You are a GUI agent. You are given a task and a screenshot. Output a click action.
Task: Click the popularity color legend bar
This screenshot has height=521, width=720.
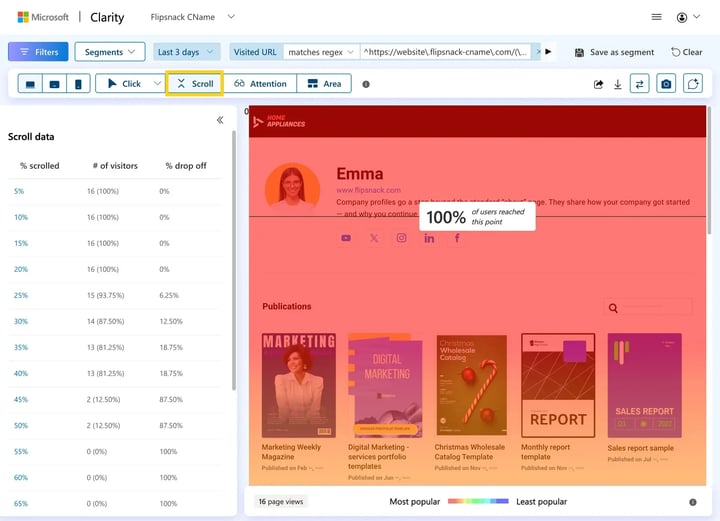pyautogui.click(x=478, y=501)
